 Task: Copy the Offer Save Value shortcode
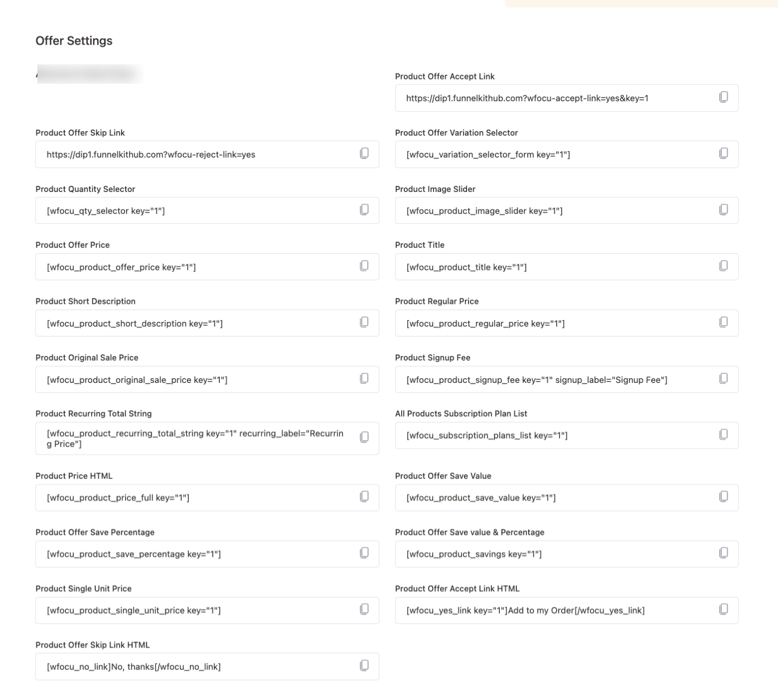click(723, 497)
